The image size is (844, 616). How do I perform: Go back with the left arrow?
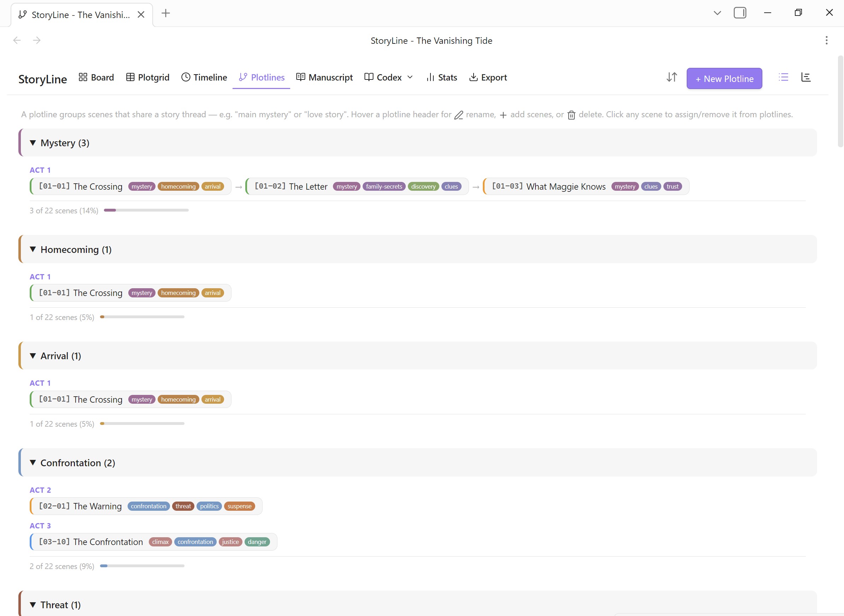[x=17, y=40]
